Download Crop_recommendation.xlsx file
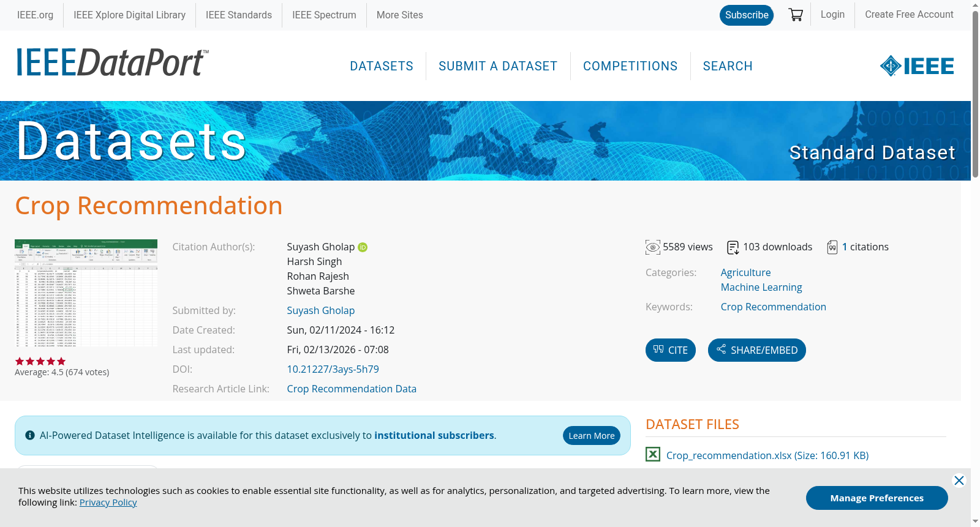The height and width of the screenshot is (527, 980). [x=767, y=455]
